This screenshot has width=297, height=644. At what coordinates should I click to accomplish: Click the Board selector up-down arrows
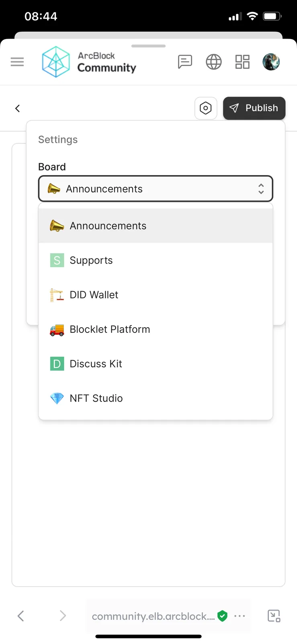pos(261,189)
